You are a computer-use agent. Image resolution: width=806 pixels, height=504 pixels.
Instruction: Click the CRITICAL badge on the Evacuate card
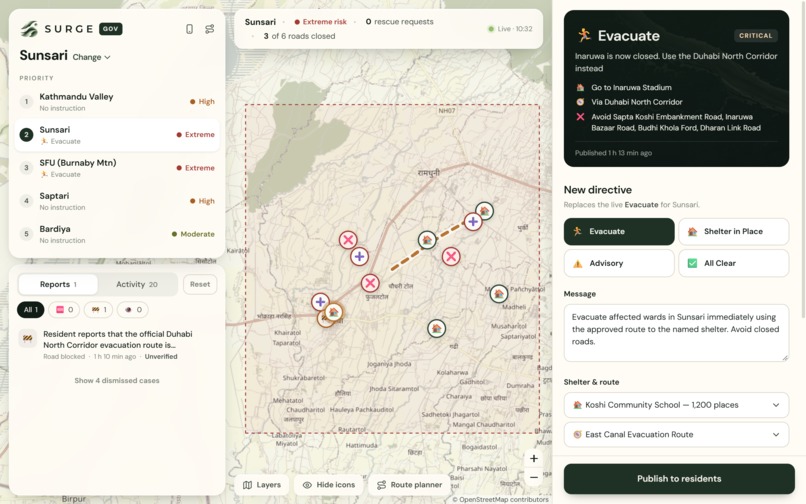pos(755,35)
